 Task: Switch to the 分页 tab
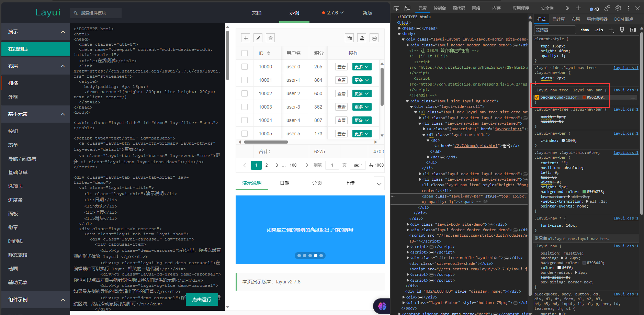[x=317, y=183]
